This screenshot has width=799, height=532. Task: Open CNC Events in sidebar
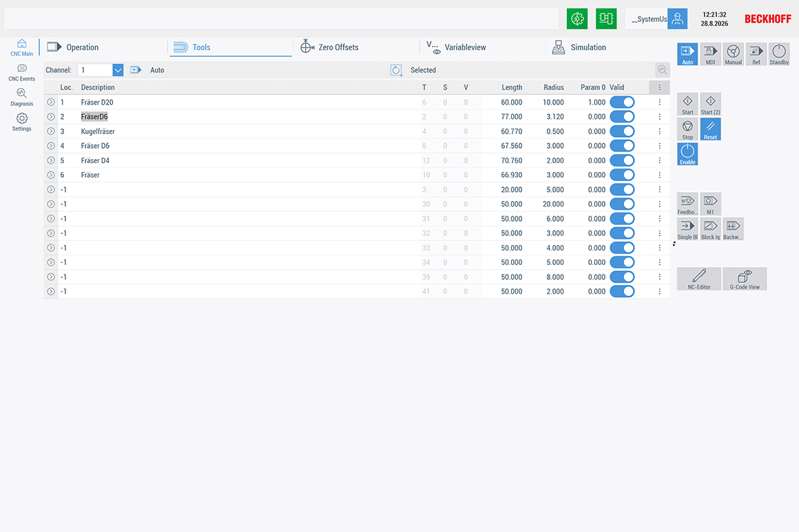pos(21,73)
